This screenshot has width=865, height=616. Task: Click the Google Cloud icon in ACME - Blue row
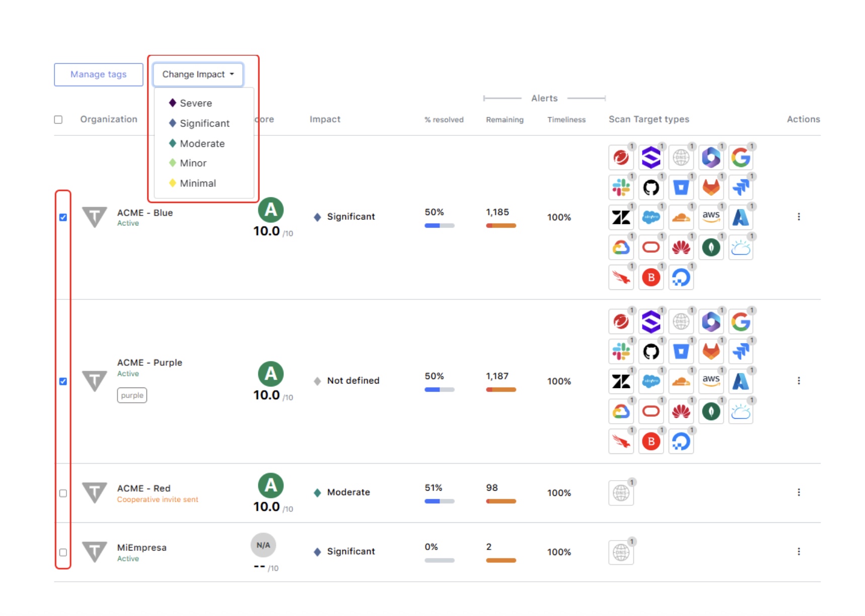click(621, 248)
